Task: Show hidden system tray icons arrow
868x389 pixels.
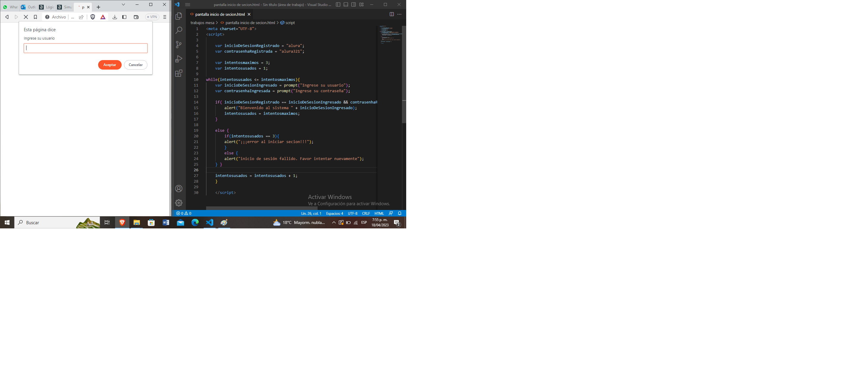Action: pos(334,222)
